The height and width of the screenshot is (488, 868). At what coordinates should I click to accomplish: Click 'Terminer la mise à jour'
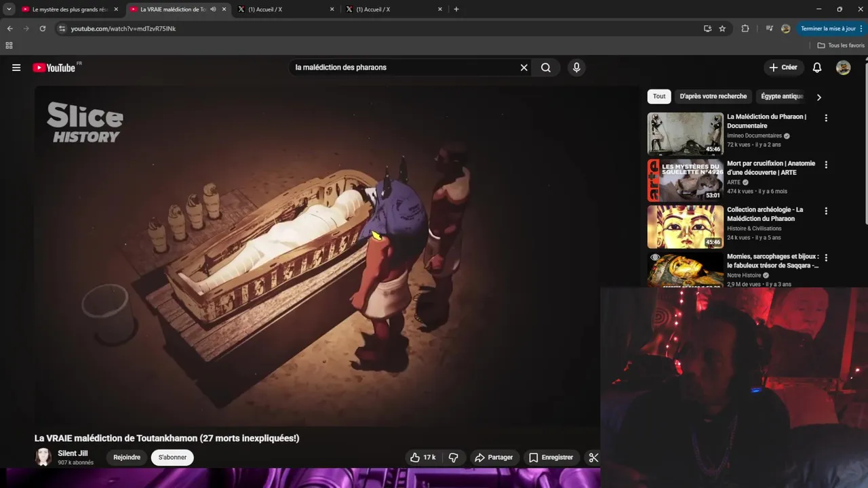(828, 28)
